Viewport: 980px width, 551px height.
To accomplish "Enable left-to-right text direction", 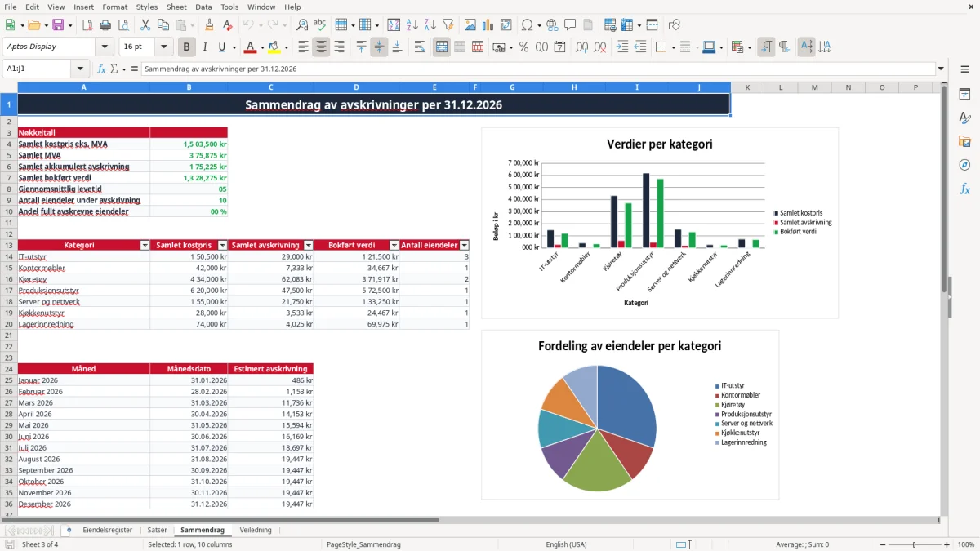I will [x=765, y=47].
